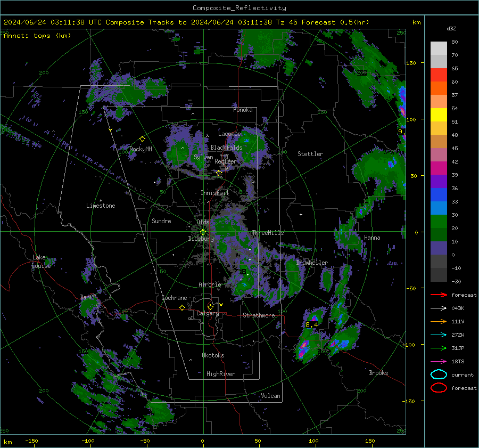Click the ThreeHills town label
The width and height of the screenshot is (479, 448).
tap(268, 233)
